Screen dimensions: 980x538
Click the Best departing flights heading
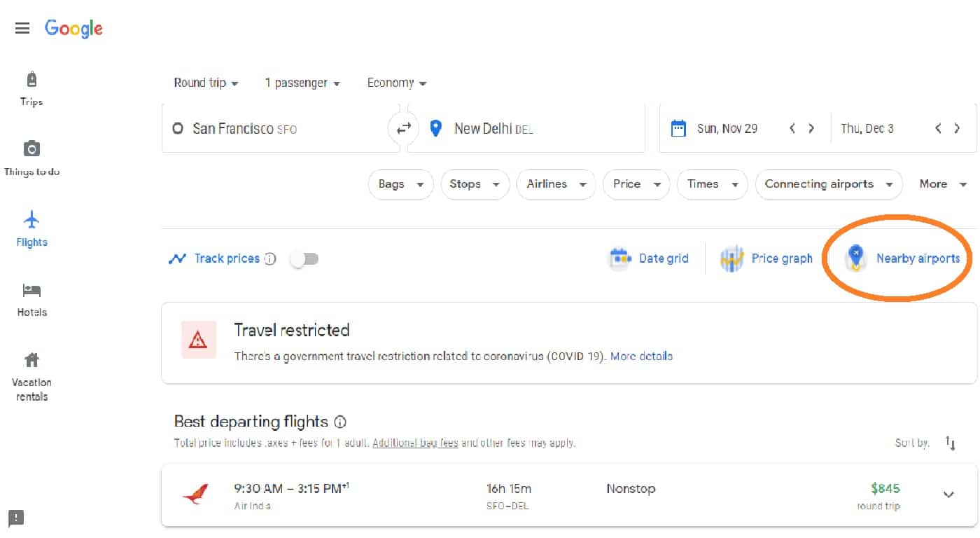point(251,422)
